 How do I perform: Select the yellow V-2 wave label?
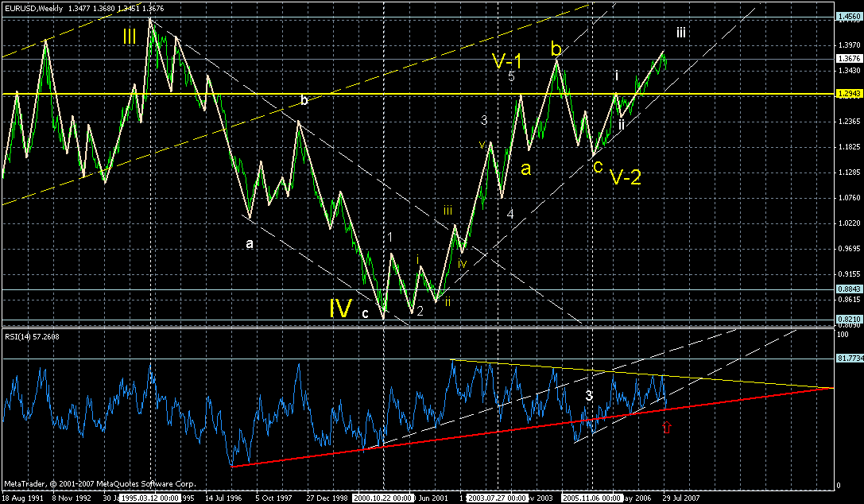coord(626,176)
